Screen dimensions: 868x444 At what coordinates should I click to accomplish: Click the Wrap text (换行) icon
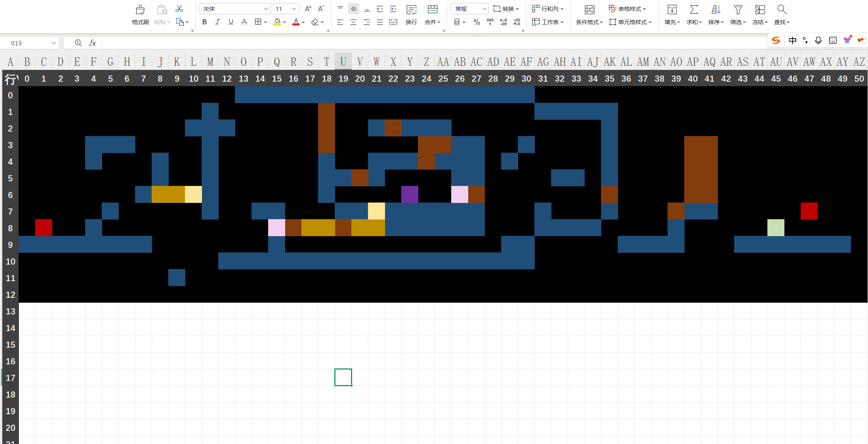click(411, 9)
